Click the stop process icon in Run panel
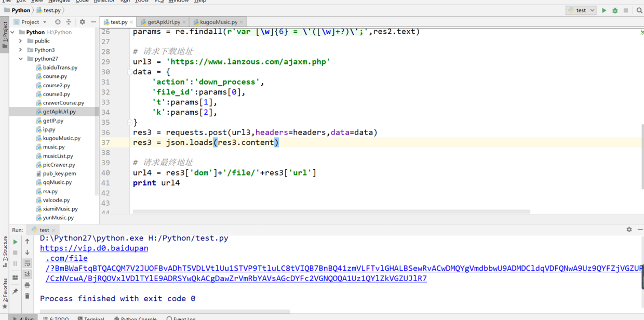The image size is (644, 320). pyautogui.click(x=15, y=252)
